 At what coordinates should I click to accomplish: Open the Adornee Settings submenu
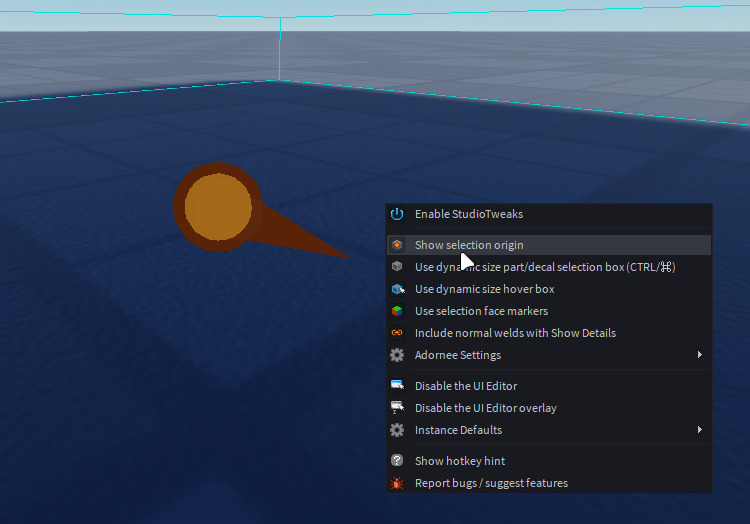coord(549,355)
